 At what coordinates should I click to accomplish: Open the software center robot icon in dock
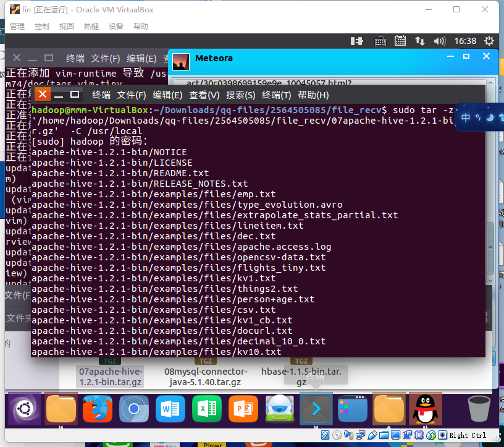click(280, 409)
